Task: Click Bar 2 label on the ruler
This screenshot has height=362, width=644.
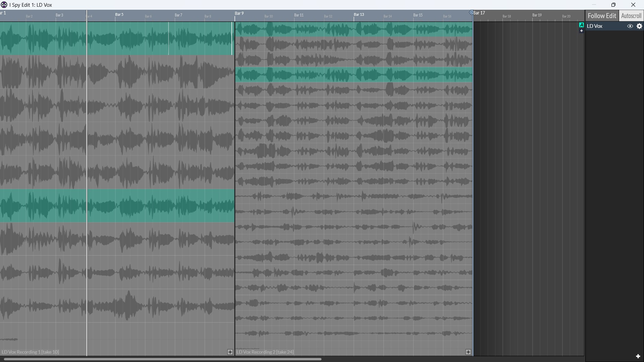Action: click(29, 16)
